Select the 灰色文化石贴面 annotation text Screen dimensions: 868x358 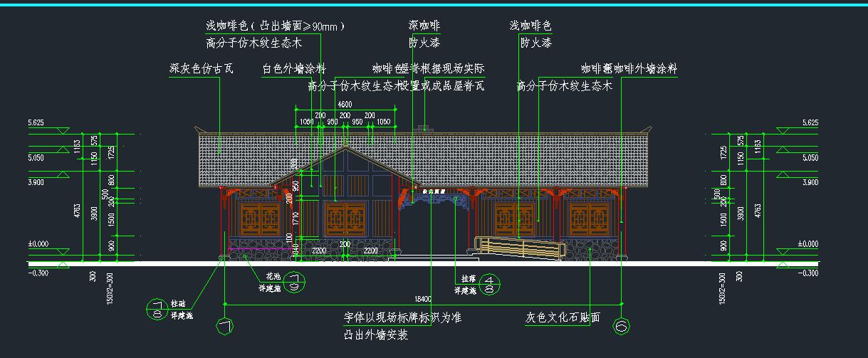pyautogui.click(x=563, y=317)
